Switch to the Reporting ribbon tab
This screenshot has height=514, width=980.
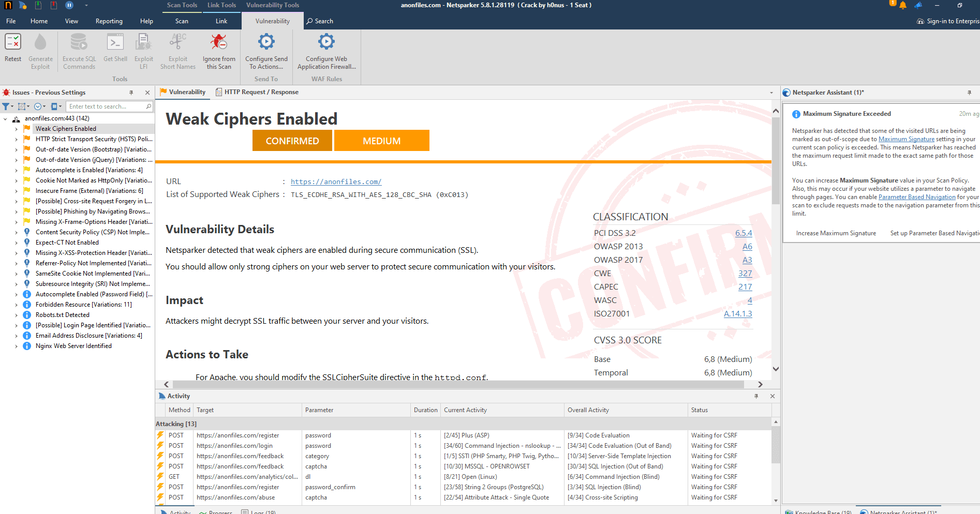(109, 21)
